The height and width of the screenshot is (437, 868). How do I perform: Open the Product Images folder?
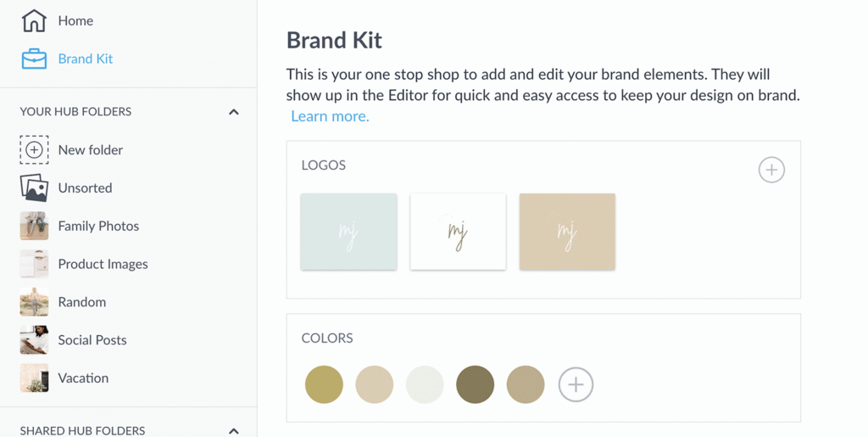pyautogui.click(x=103, y=264)
